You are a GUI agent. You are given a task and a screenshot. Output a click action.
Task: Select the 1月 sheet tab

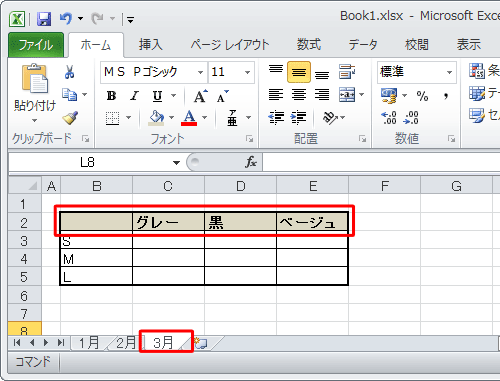point(89,343)
